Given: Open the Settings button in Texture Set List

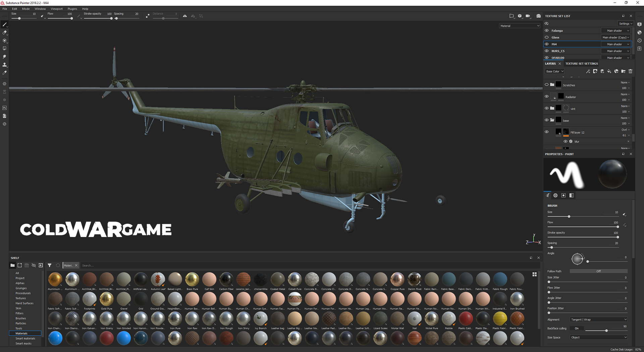Looking at the screenshot, I should click(625, 24).
